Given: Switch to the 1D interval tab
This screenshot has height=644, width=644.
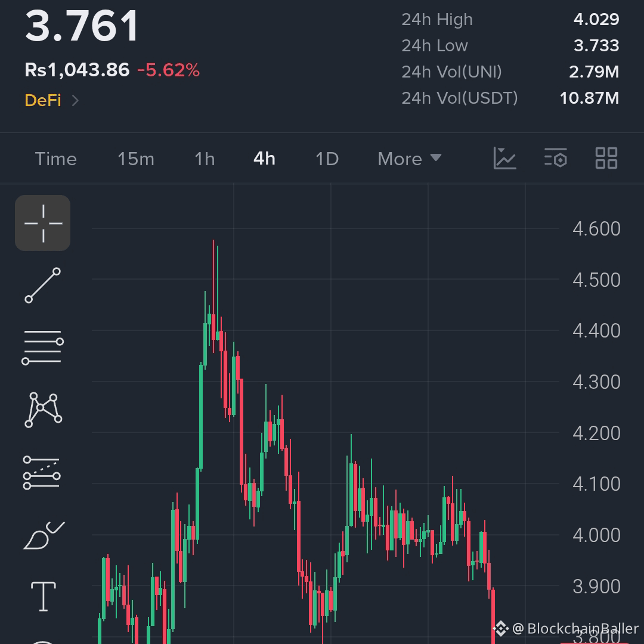Looking at the screenshot, I should [327, 159].
